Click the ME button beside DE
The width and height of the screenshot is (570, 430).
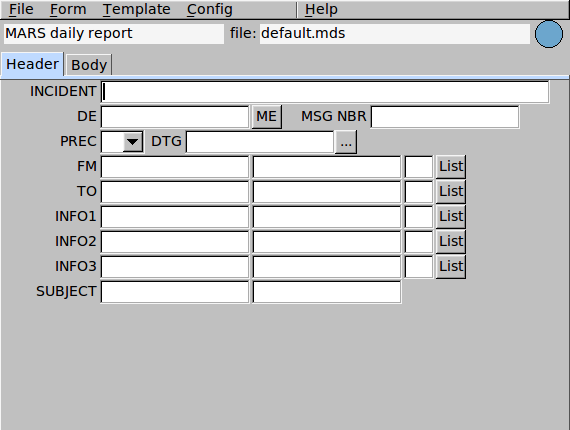(266, 117)
